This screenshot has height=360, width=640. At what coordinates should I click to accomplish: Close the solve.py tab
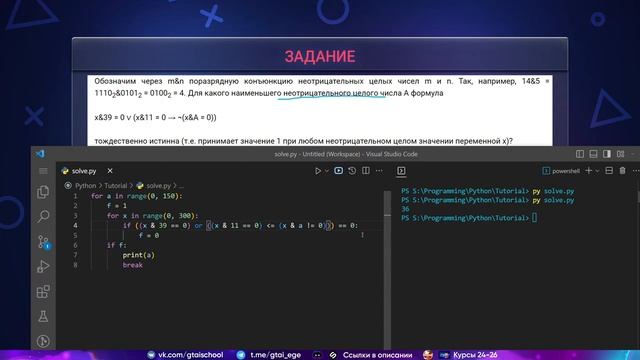point(110,171)
